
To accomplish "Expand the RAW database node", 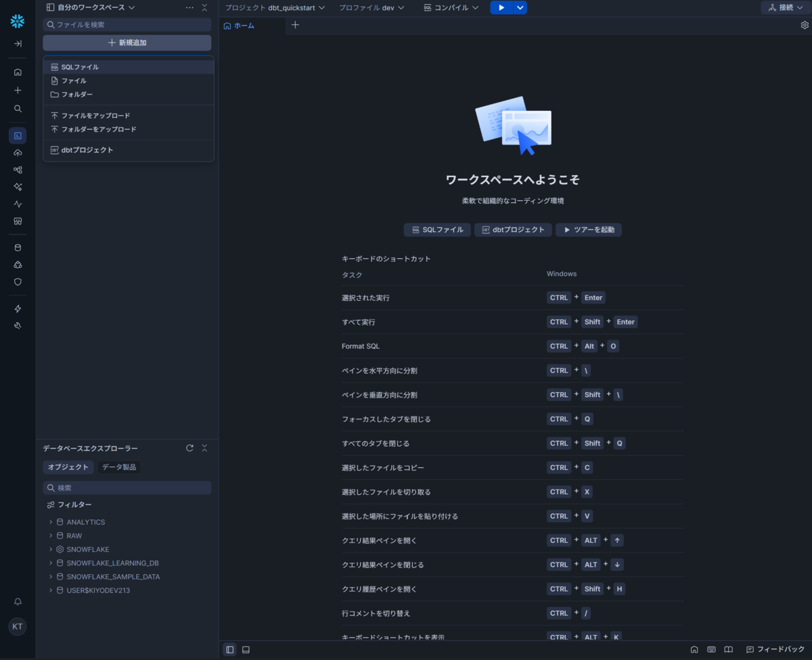I will [51, 536].
